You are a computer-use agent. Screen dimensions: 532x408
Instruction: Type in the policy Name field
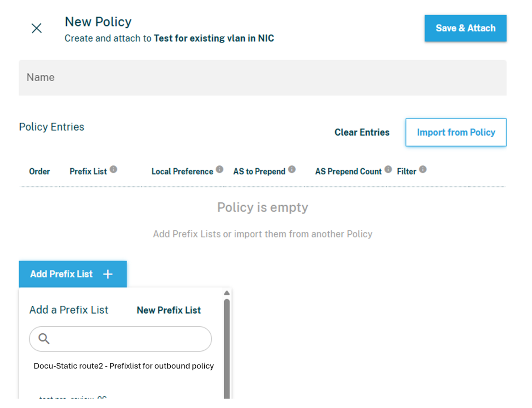(262, 78)
